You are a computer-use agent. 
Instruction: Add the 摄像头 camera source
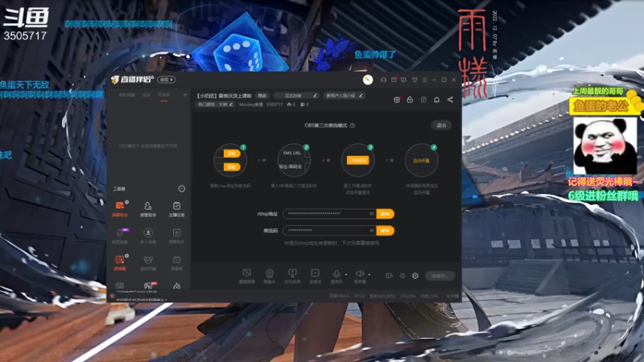point(270,276)
